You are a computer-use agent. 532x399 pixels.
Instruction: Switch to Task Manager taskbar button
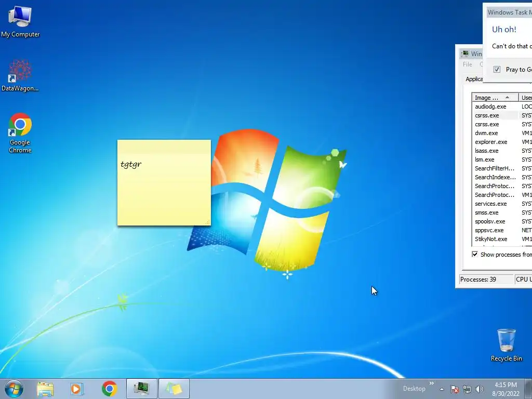point(142,389)
